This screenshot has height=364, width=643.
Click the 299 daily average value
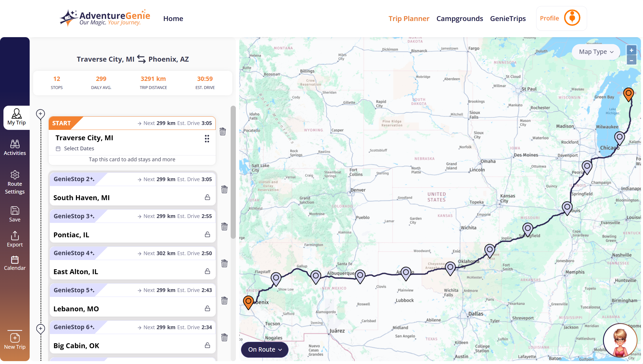coord(101,79)
